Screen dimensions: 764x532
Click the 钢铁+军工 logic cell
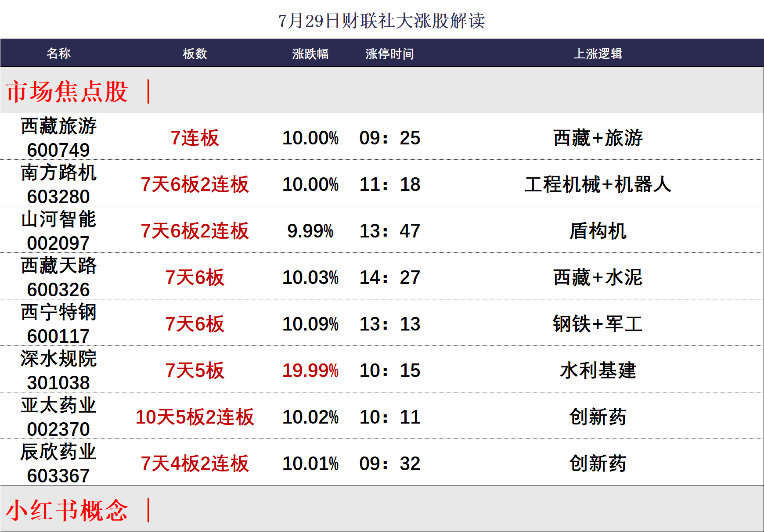[598, 324]
